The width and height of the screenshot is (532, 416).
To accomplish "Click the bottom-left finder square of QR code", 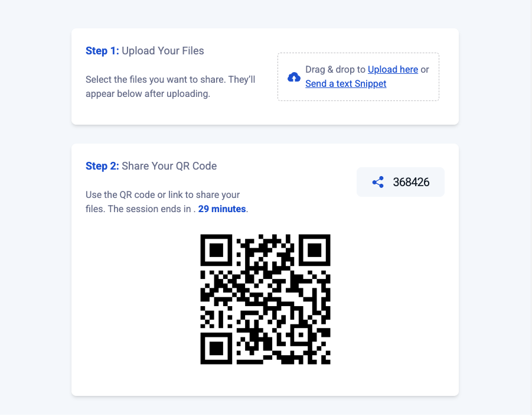I will [x=216, y=348].
